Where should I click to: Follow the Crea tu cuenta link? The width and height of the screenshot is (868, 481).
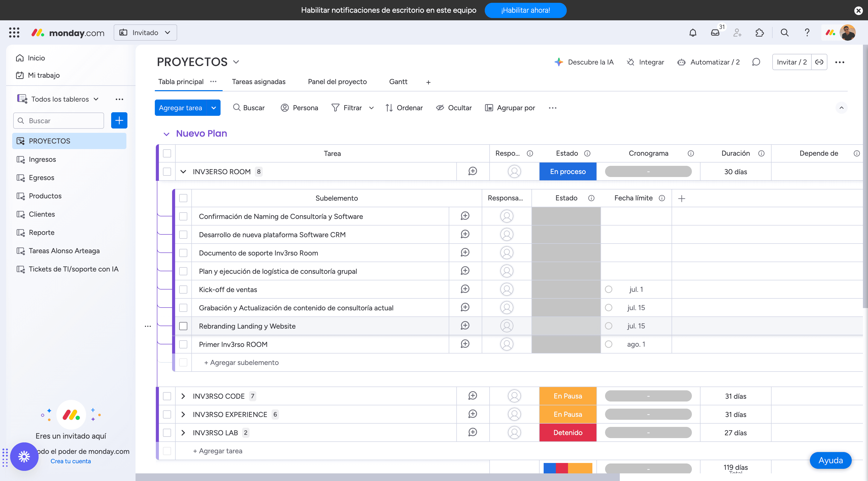point(71,461)
